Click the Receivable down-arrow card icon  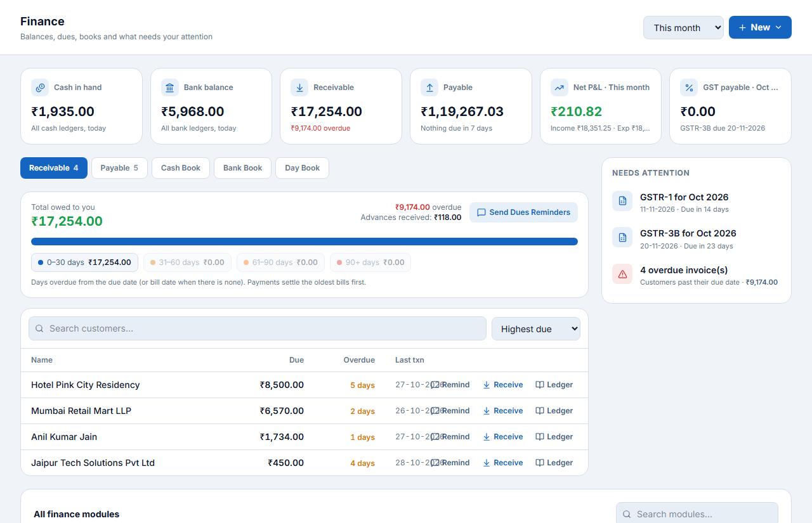click(299, 87)
